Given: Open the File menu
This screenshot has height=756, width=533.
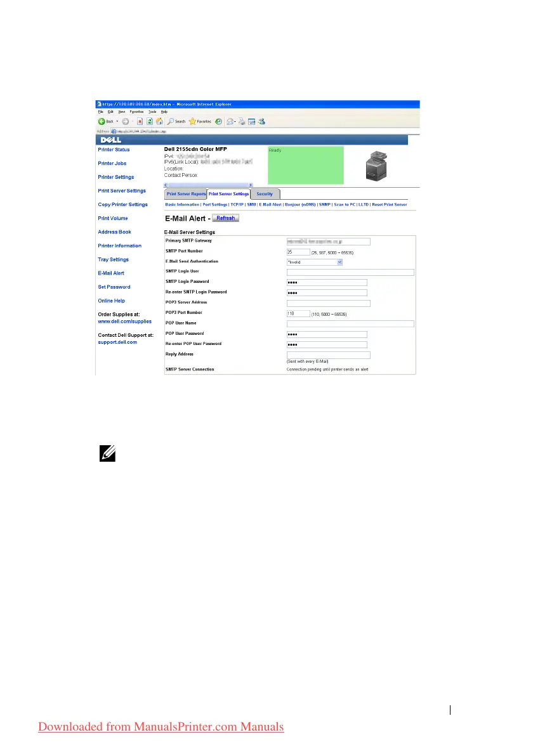Looking at the screenshot, I should (100, 112).
